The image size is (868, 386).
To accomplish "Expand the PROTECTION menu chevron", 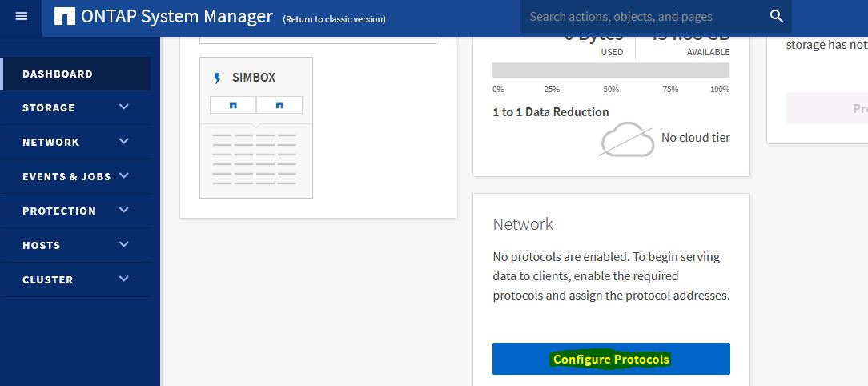I will pos(124,210).
